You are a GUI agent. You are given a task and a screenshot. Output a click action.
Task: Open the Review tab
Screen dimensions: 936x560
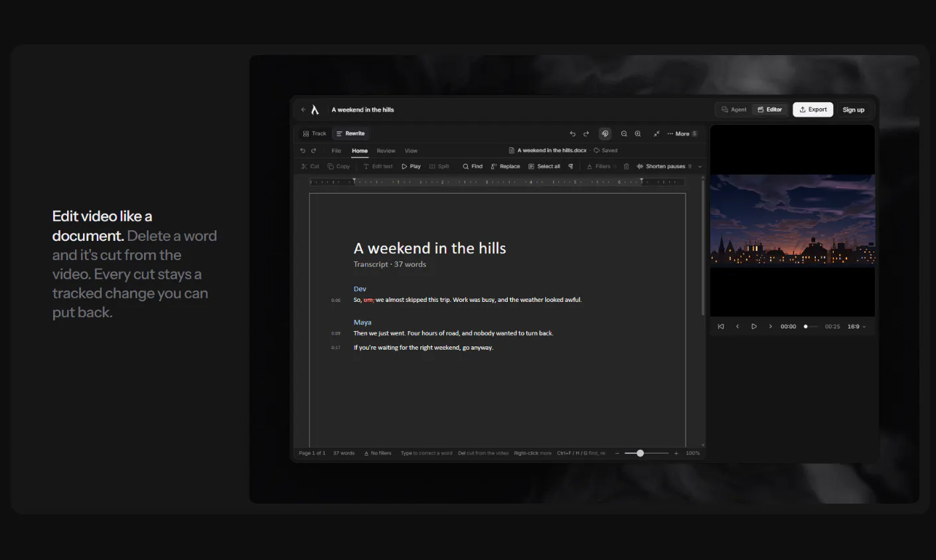pos(386,151)
